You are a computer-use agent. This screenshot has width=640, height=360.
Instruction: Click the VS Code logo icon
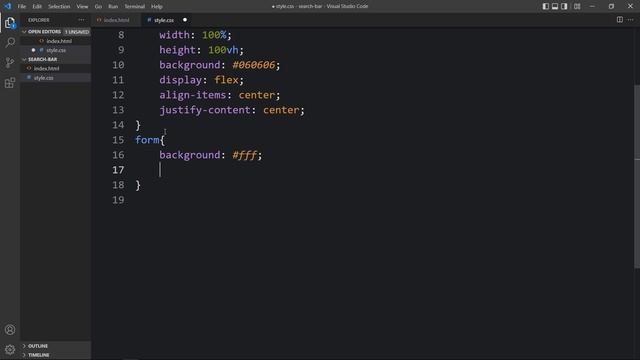[7, 6]
